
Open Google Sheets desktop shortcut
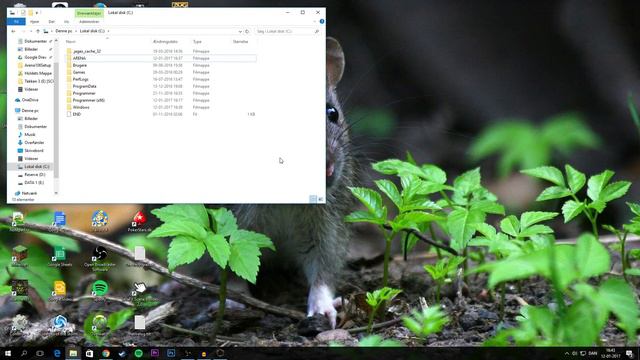pos(60,257)
